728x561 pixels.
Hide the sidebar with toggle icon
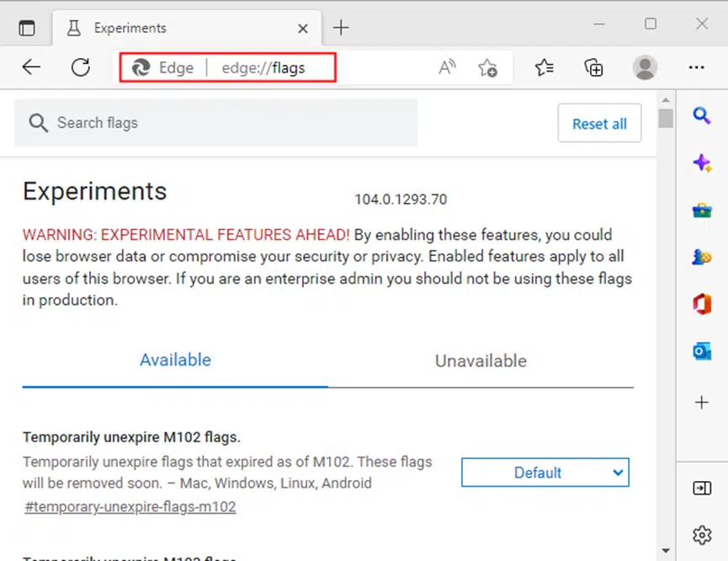pyautogui.click(x=702, y=488)
